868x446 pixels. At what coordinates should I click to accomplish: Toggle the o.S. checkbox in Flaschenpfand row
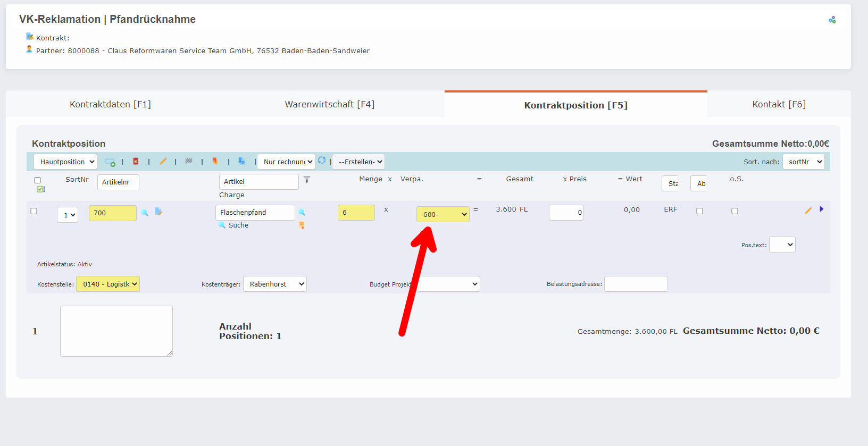[x=735, y=211]
